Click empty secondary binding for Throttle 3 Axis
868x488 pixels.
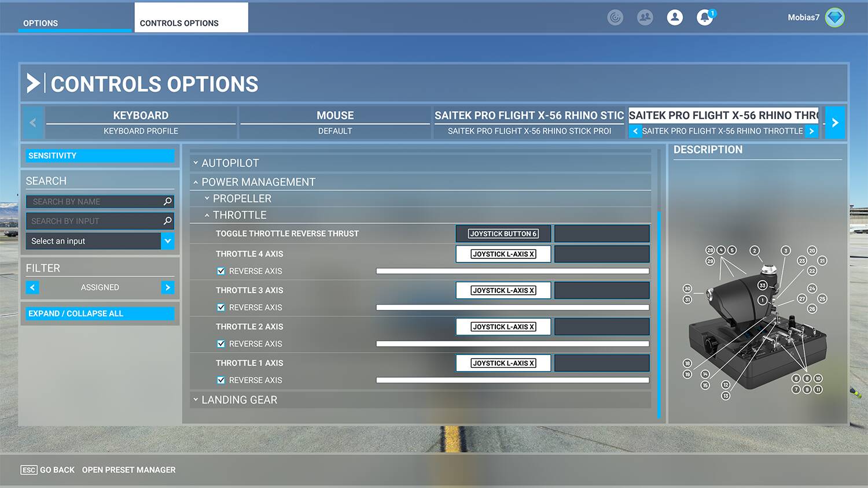coord(602,290)
